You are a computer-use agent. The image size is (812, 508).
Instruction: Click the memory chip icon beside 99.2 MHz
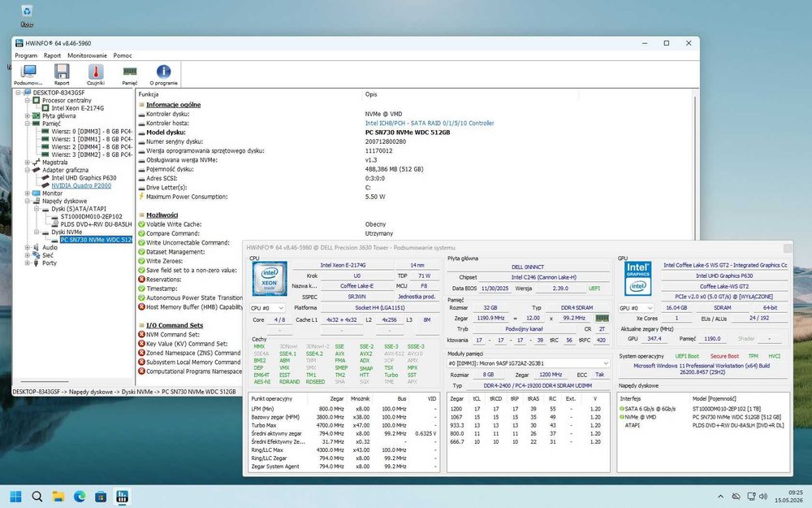[602, 318]
